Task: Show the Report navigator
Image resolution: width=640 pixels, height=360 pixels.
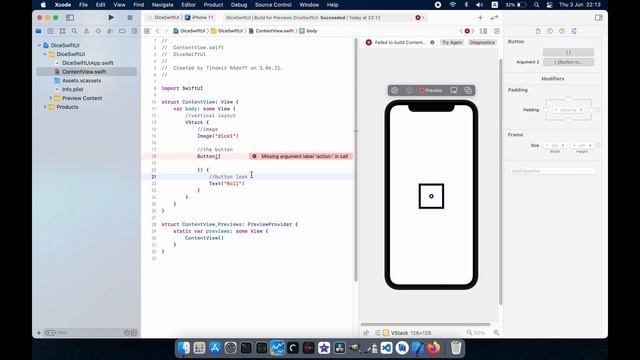Action: (x=134, y=31)
